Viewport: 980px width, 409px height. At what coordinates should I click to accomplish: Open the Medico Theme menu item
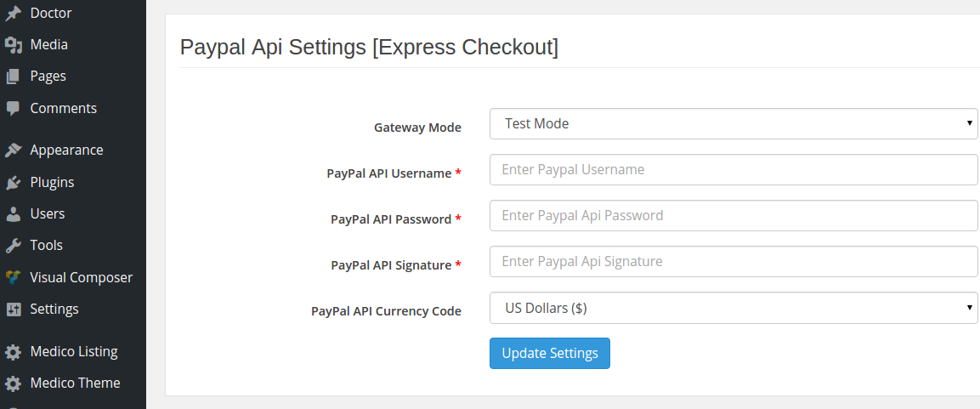coord(73,383)
